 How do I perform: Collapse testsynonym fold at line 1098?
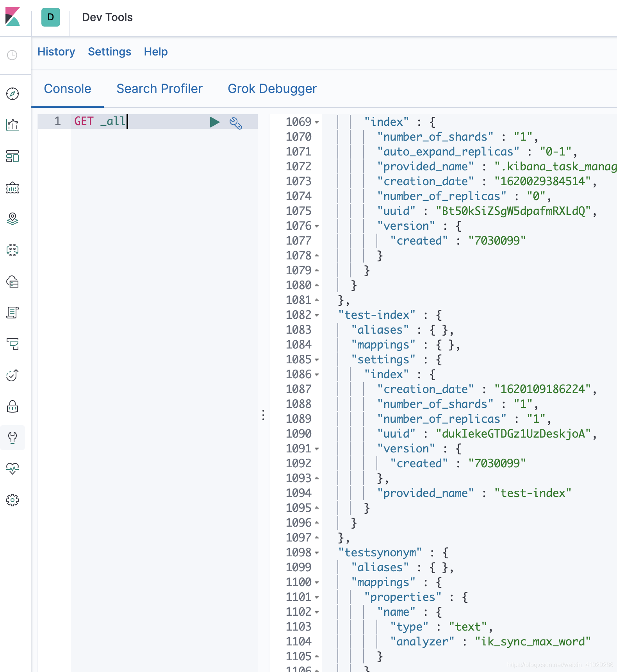tap(317, 553)
